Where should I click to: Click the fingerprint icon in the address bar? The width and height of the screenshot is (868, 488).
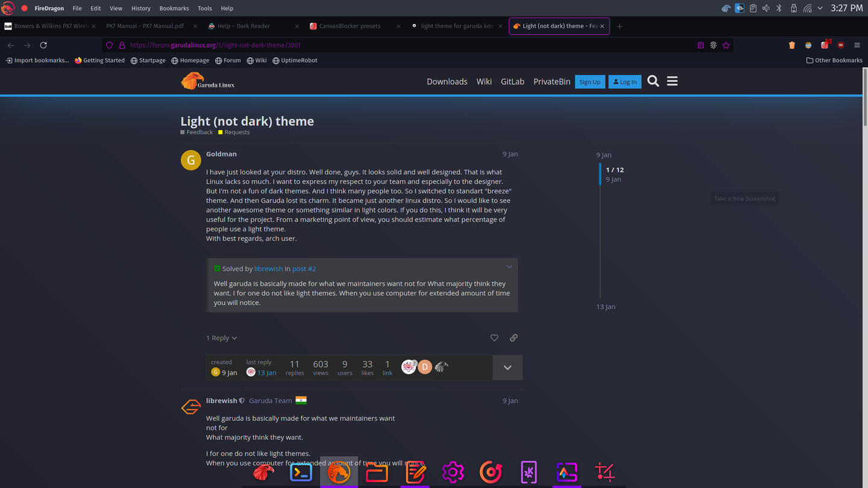tap(713, 45)
